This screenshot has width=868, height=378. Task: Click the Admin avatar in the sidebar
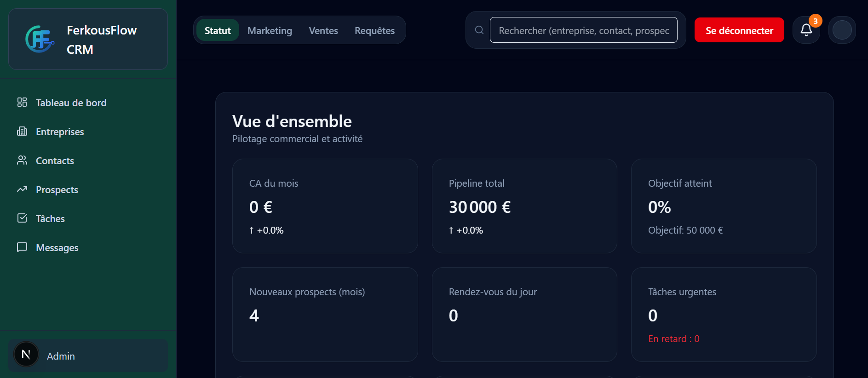[x=26, y=355]
